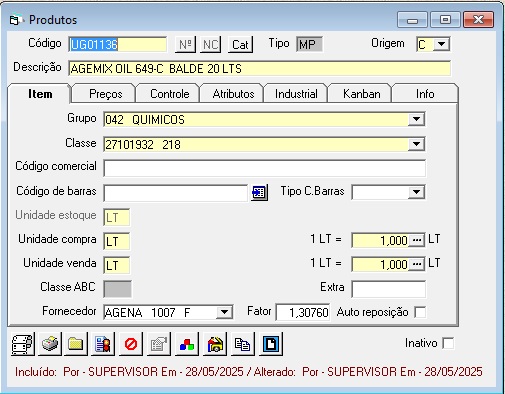Viewport: 505px width, 394px height.
Task: Enable the Auto reposição checkbox
Action: click(x=420, y=312)
